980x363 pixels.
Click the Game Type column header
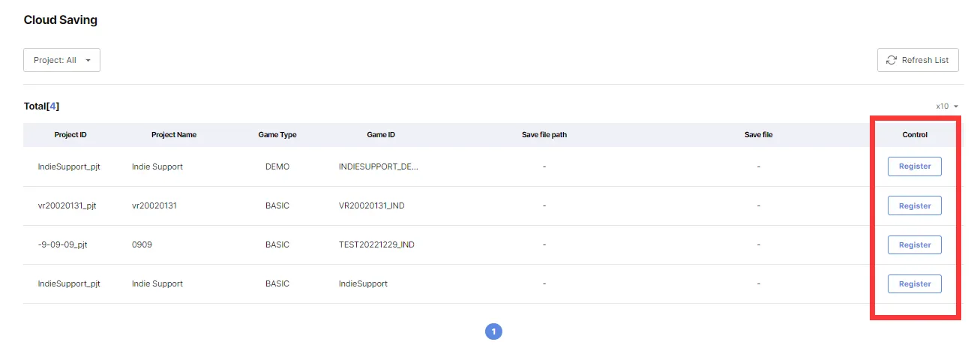(x=277, y=135)
